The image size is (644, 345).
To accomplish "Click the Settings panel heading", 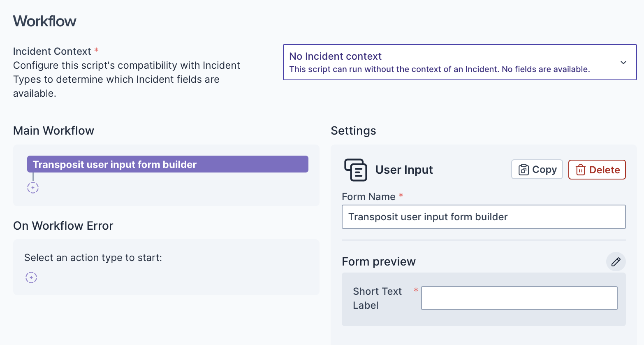I will 353,131.
